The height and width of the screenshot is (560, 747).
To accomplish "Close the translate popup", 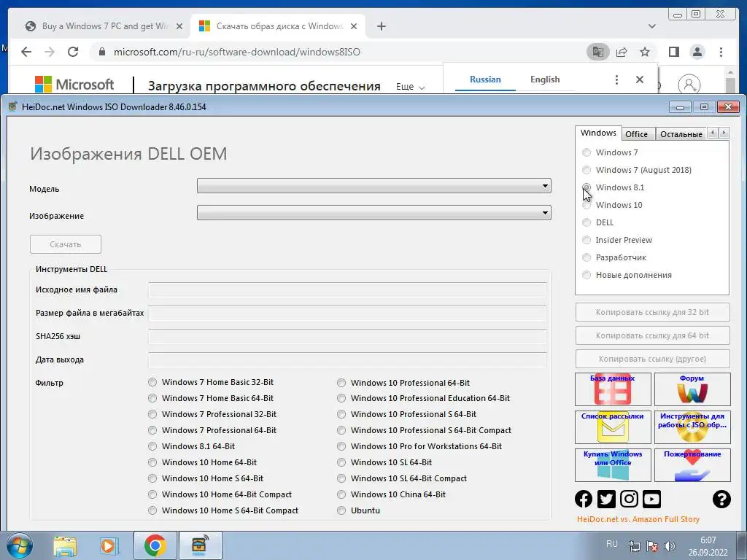I will [640, 79].
